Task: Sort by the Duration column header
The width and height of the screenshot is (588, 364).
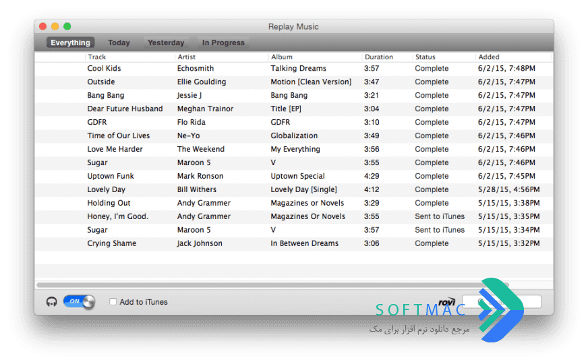Action: coord(387,57)
